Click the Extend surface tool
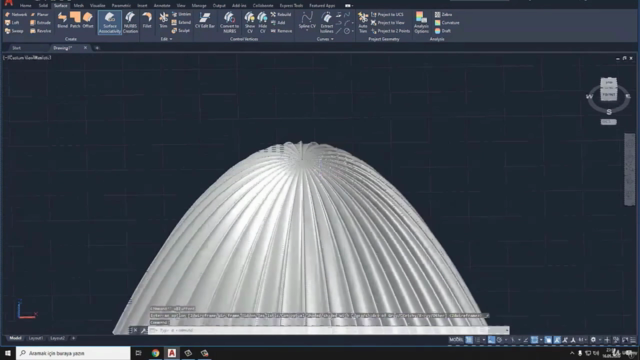 point(181,23)
